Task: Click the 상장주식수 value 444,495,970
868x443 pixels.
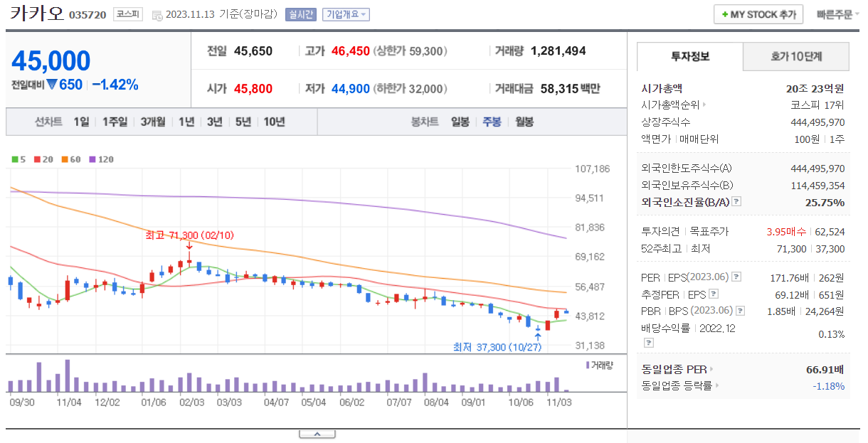Action: pyautogui.click(x=817, y=122)
